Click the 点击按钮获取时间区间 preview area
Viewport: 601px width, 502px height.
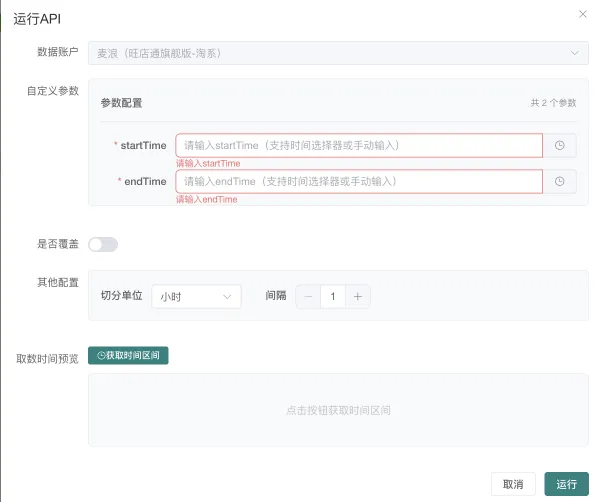[x=338, y=410]
